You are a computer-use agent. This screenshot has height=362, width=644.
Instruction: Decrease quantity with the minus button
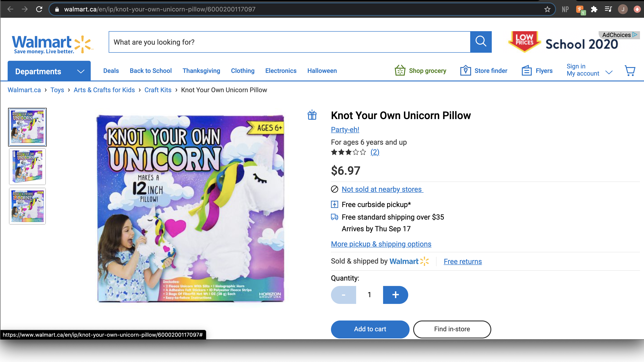343,294
